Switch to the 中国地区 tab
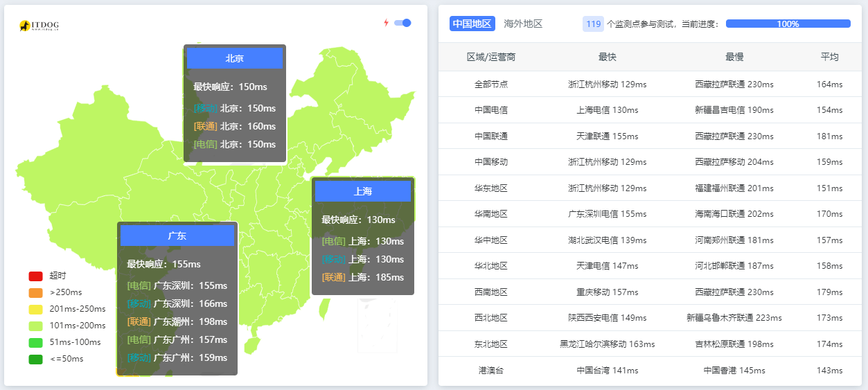The height and width of the screenshot is (390, 868). pos(472,24)
